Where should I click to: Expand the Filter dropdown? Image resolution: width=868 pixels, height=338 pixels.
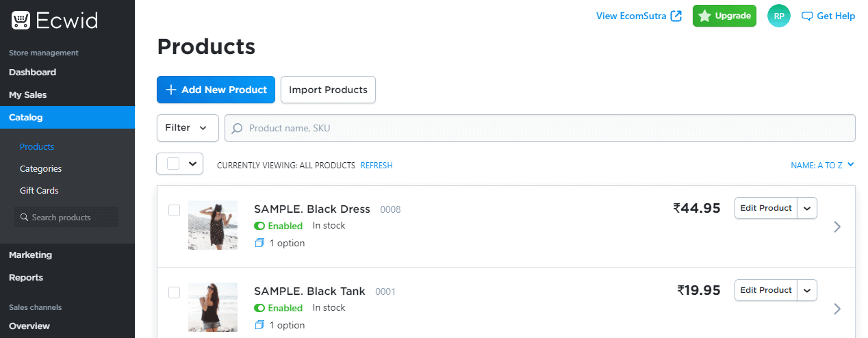coord(188,128)
